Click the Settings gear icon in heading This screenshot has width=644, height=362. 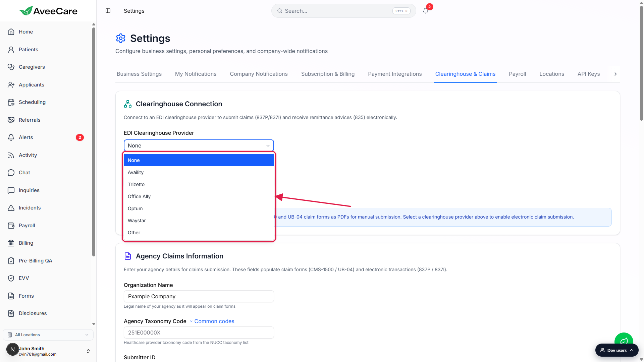121,38
